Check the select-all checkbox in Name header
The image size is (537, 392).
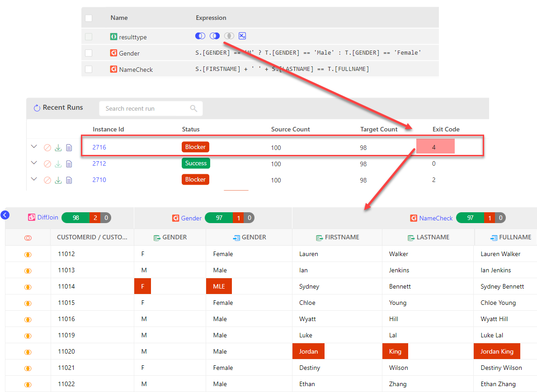[89, 18]
